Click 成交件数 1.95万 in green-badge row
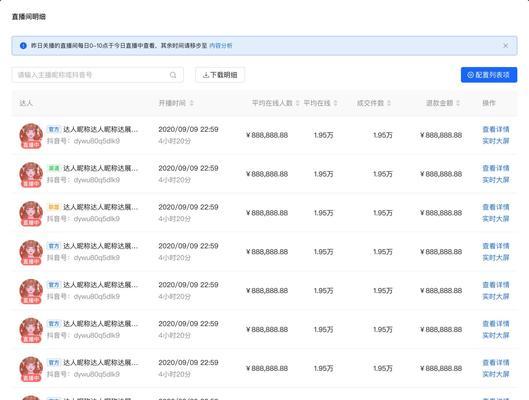The image size is (529, 400). (383, 174)
